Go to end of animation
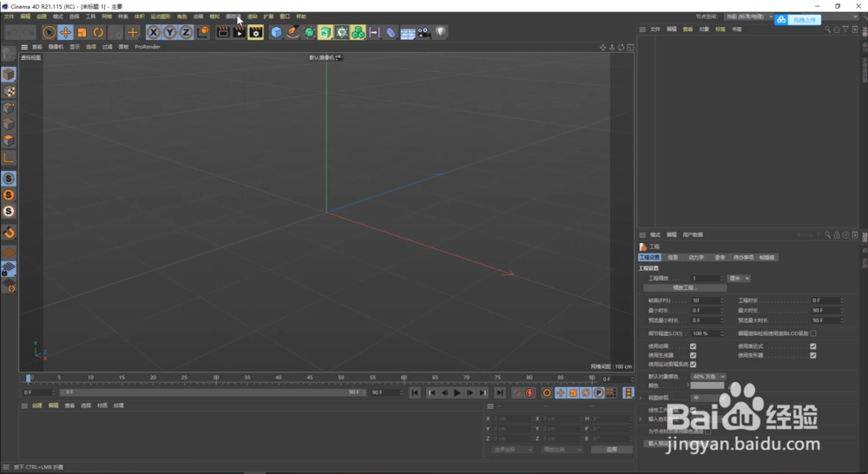This screenshot has height=474, width=868. 499,392
